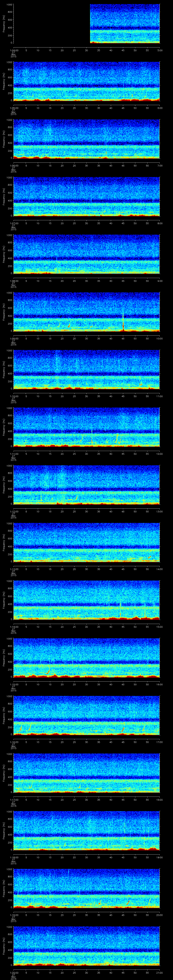Click the red upsweep near 56s in 1:13:00 panel
The image size is (173, 980).
pyautogui.click(x=149, y=557)
